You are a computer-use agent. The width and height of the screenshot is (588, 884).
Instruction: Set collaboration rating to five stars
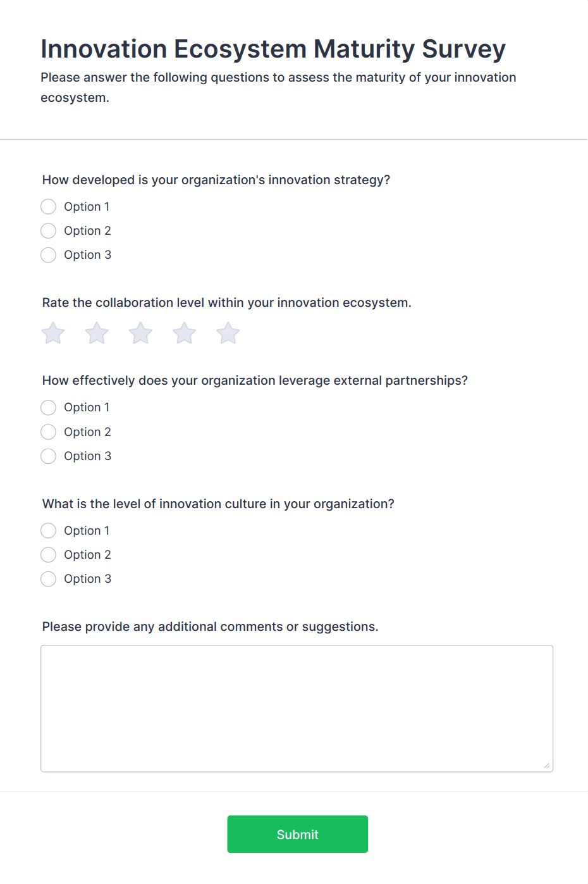tap(228, 333)
